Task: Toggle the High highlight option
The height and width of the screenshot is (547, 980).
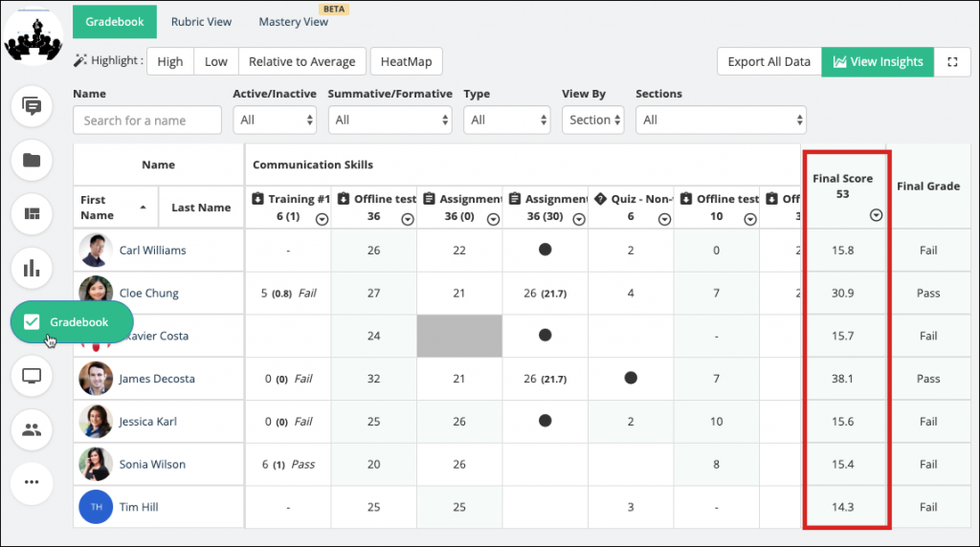Action: [170, 62]
